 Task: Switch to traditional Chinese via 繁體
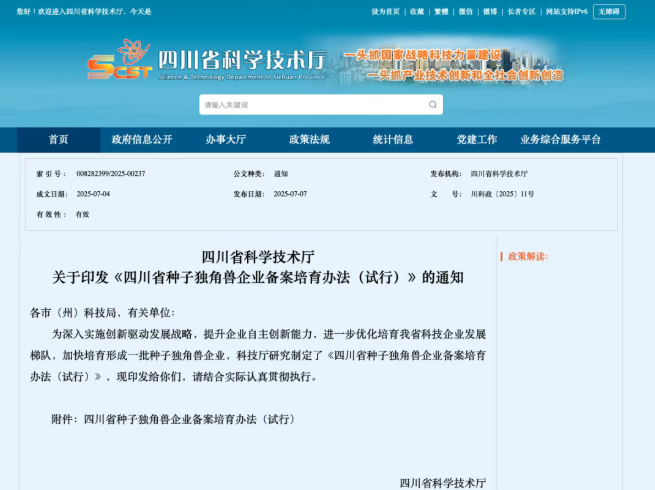pyautogui.click(x=441, y=12)
